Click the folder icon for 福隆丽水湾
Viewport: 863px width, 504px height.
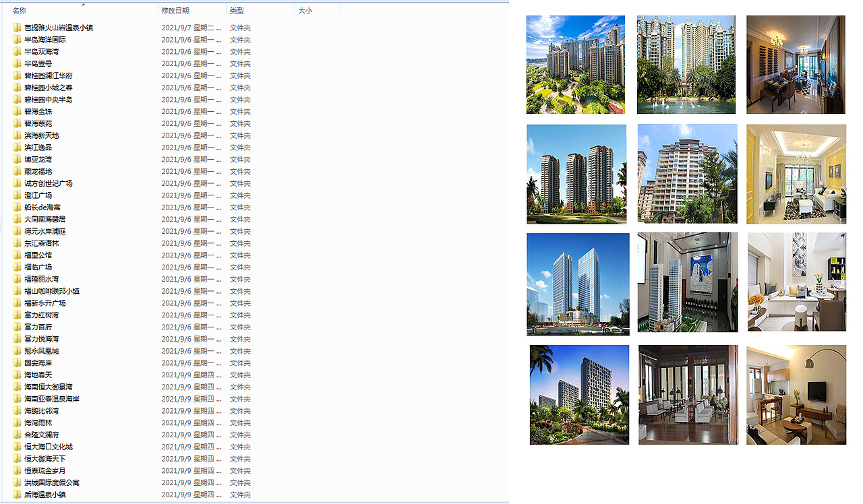coord(18,279)
